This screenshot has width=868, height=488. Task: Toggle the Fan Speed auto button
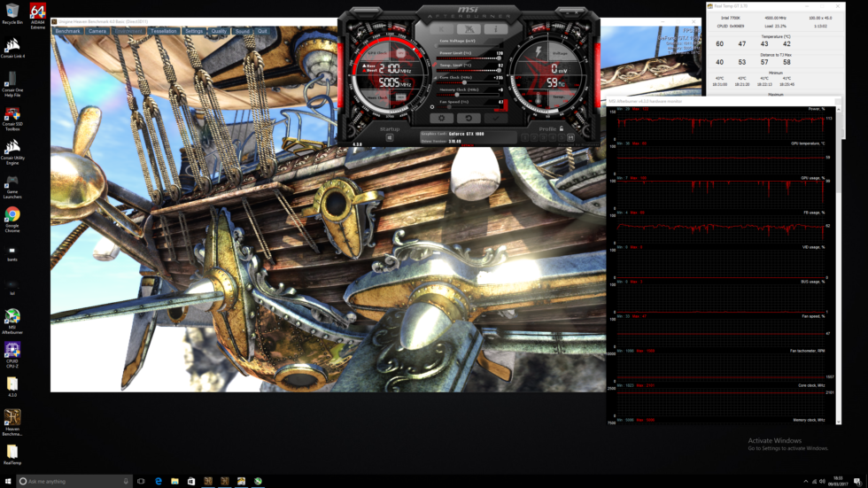coord(504,105)
